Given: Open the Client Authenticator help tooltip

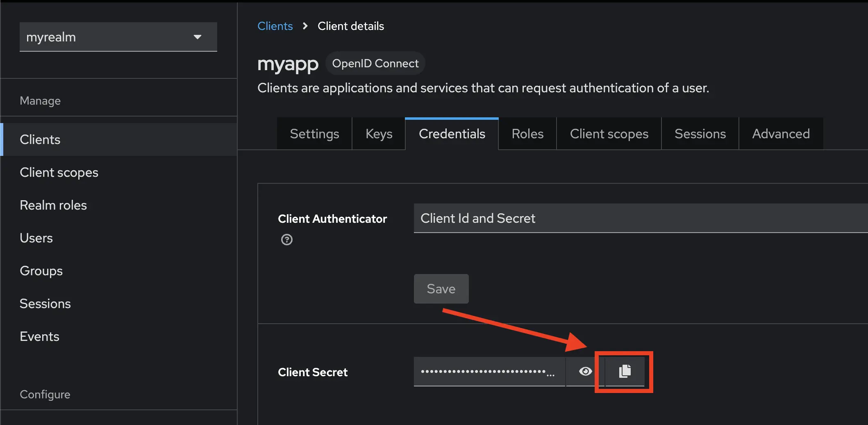Looking at the screenshot, I should (286, 240).
